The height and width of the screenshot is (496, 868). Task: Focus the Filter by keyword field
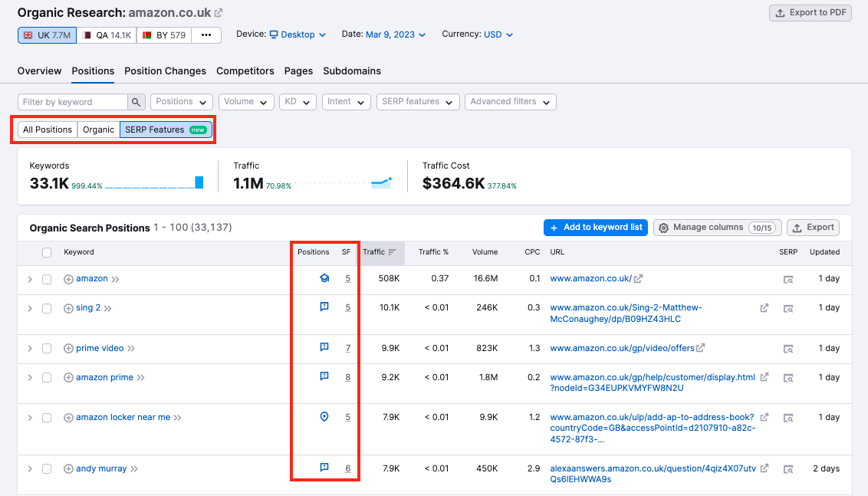point(73,102)
